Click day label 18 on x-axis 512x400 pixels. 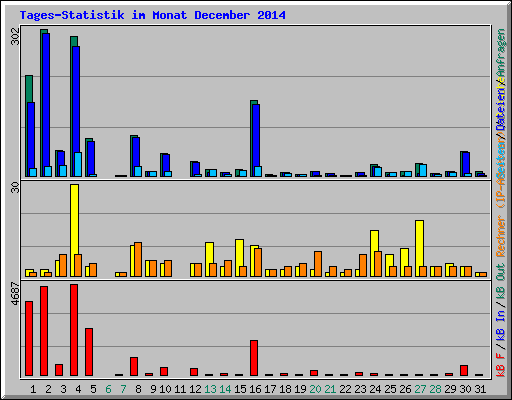coord(285,389)
